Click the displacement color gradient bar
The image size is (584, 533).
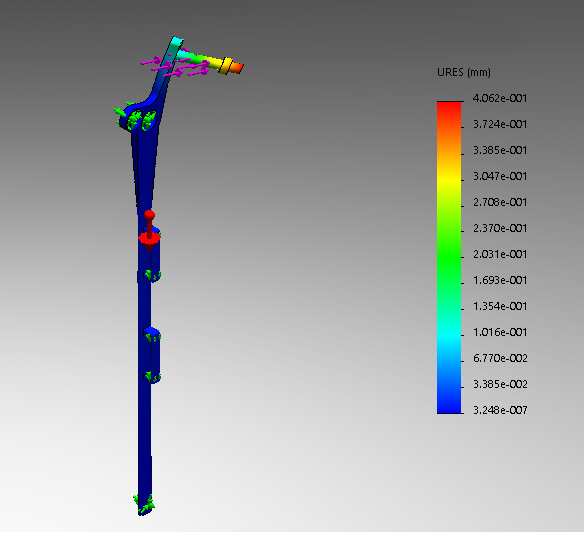tap(449, 257)
